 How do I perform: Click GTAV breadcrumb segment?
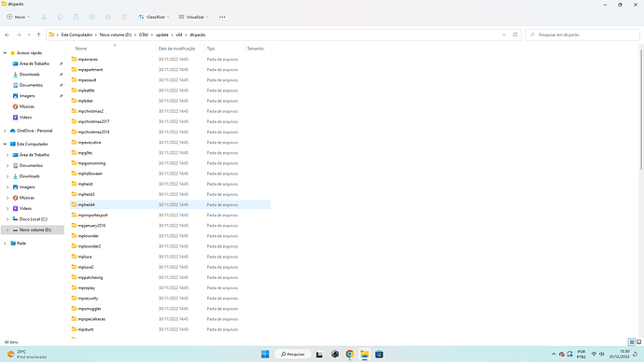(x=144, y=35)
